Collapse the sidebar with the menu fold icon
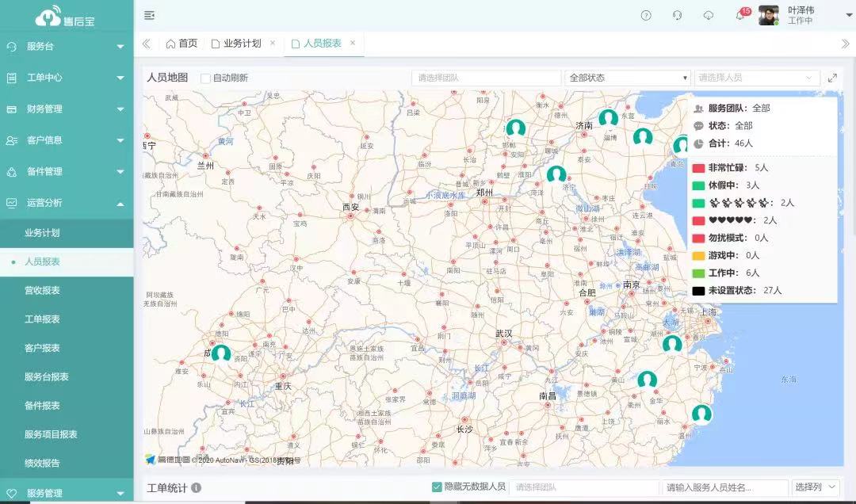The image size is (856, 504). [x=150, y=16]
